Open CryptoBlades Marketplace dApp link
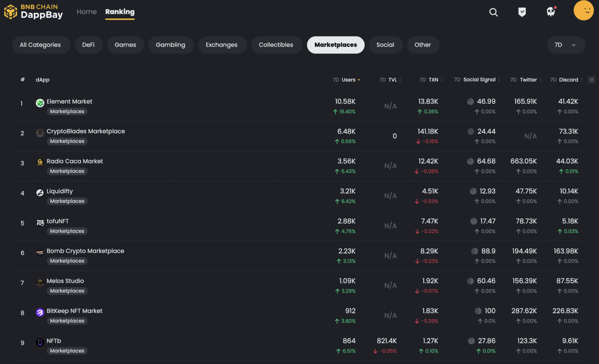This screenshot has height=364, width=599. pyautogui.click(x=86, y=131)
